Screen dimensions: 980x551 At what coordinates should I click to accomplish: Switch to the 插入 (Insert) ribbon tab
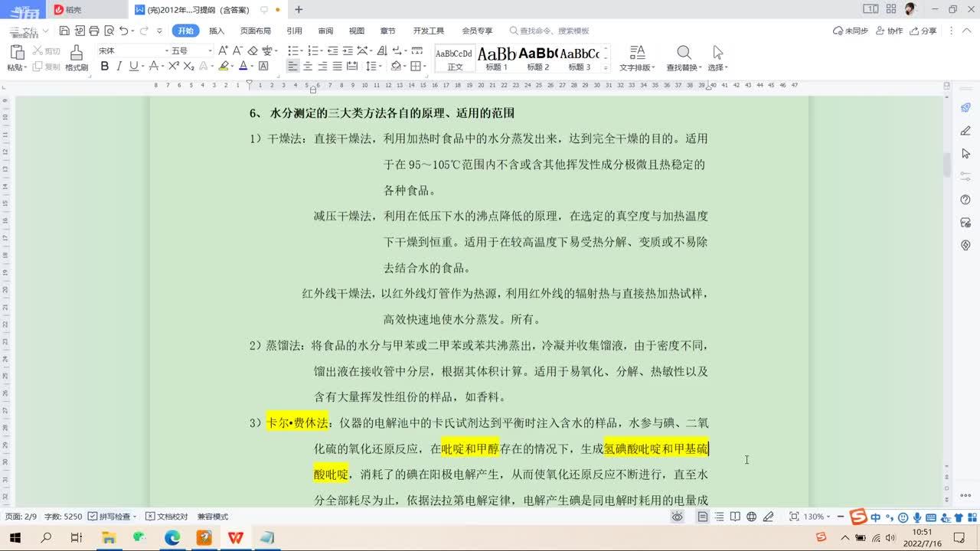[x=217, y=31]
